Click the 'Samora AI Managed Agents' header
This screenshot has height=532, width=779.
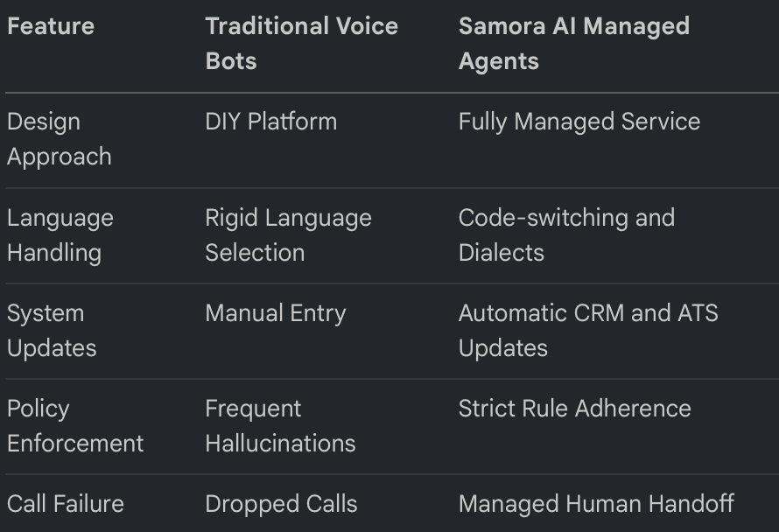coord(573,44)
